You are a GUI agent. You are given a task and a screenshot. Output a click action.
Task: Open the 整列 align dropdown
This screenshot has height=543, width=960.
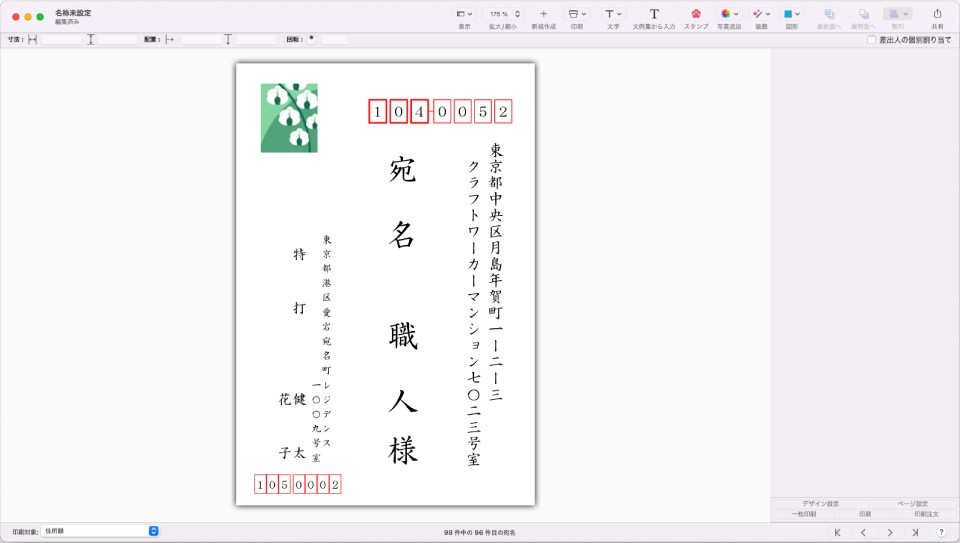coord(898,13)
